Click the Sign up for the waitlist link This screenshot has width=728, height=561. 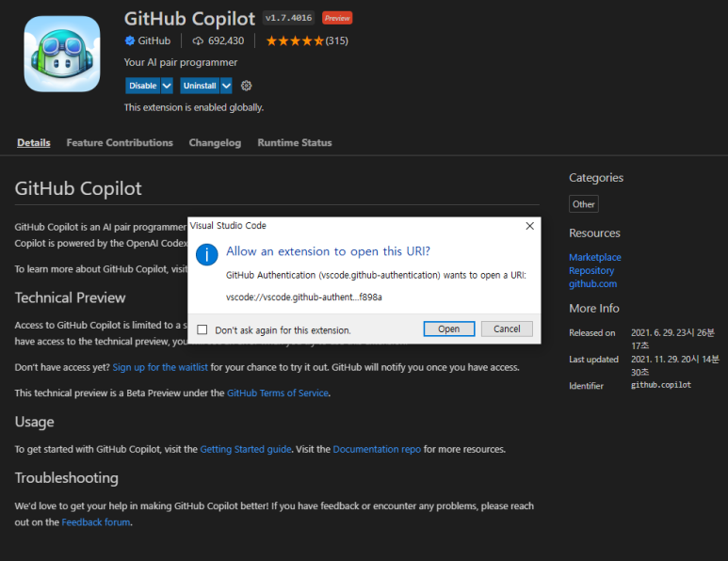tap(160, 367)
